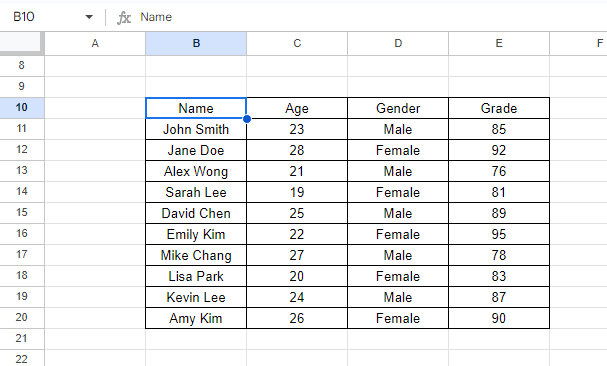Select row 15 header

pyautogui.click(x=22, y=213)
